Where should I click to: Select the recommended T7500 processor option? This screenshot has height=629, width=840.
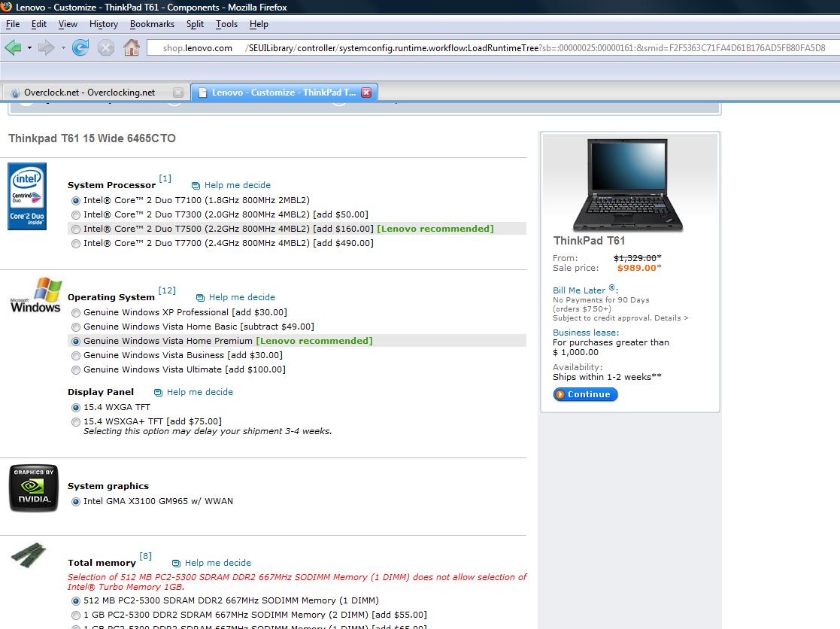coord(75,229)
